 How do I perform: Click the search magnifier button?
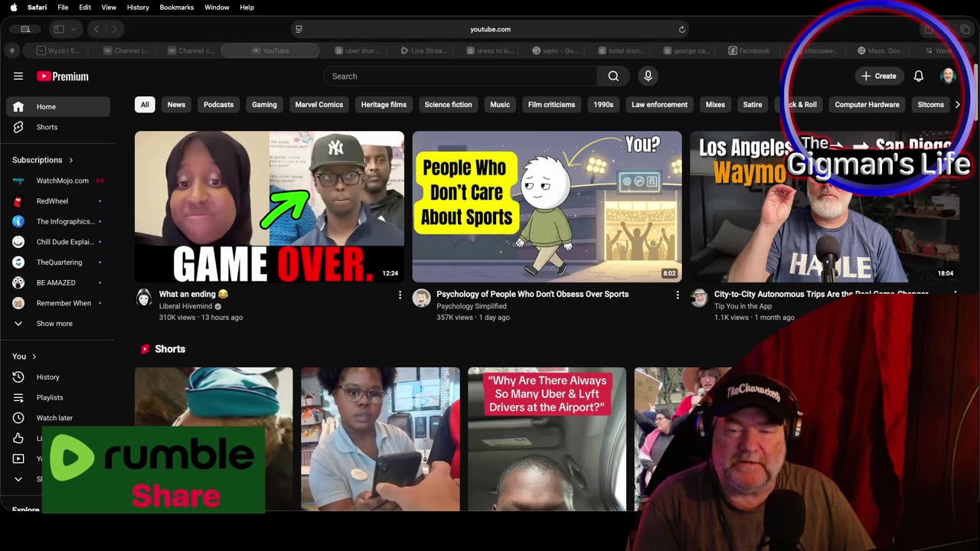pos(613,76)
